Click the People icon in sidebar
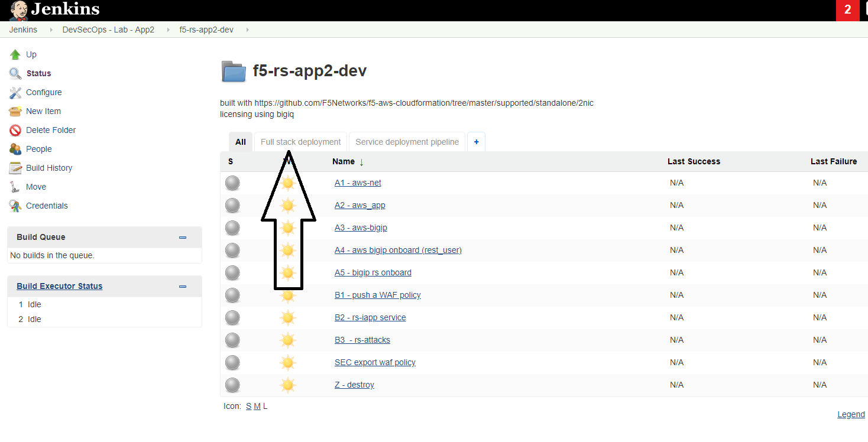The height and width of the screenshot is (442, 868). (x=15, y=149)
